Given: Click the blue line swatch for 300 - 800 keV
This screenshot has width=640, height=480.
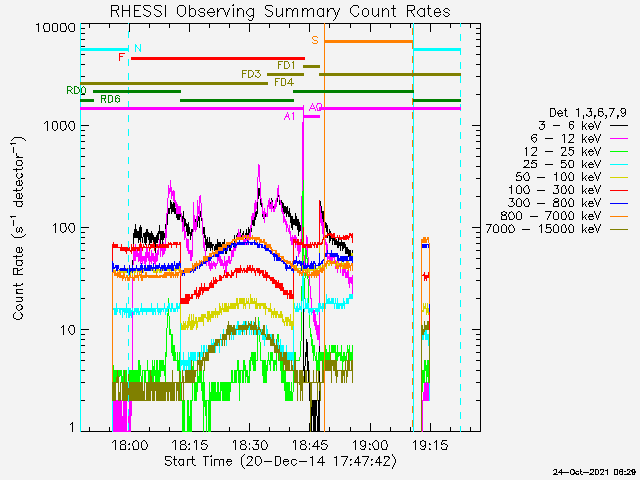Looking at the screenshot, I should click(619, 203).
